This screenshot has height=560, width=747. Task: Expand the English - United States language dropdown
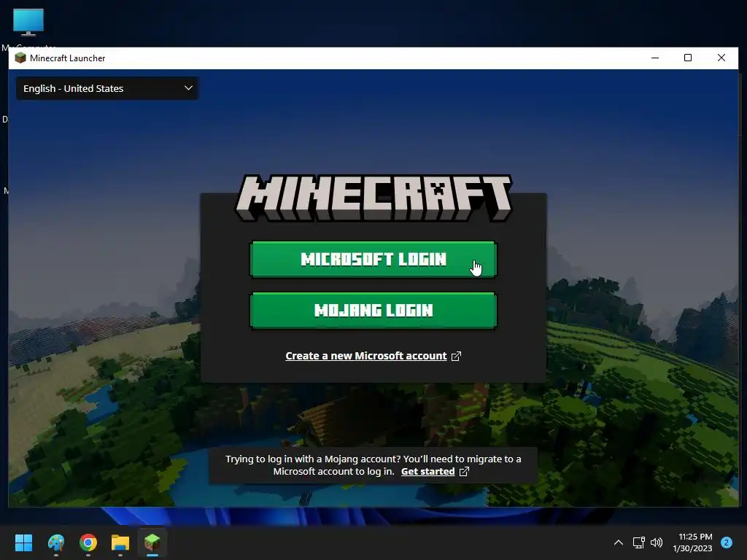coord(107,88)
